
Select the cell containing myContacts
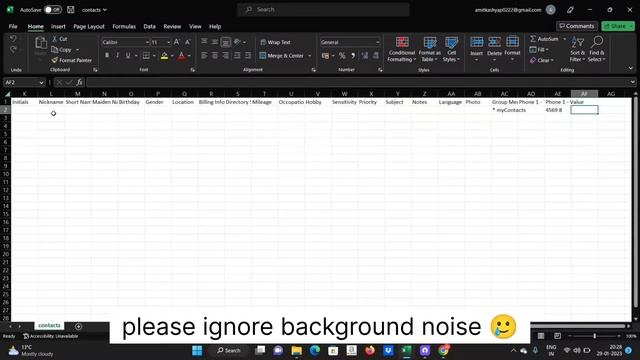pyautogui.click(x=504, y=110)
